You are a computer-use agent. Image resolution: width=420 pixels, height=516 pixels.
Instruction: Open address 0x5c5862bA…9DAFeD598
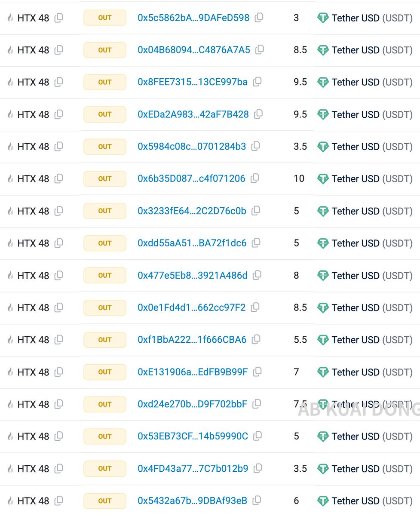193,18
